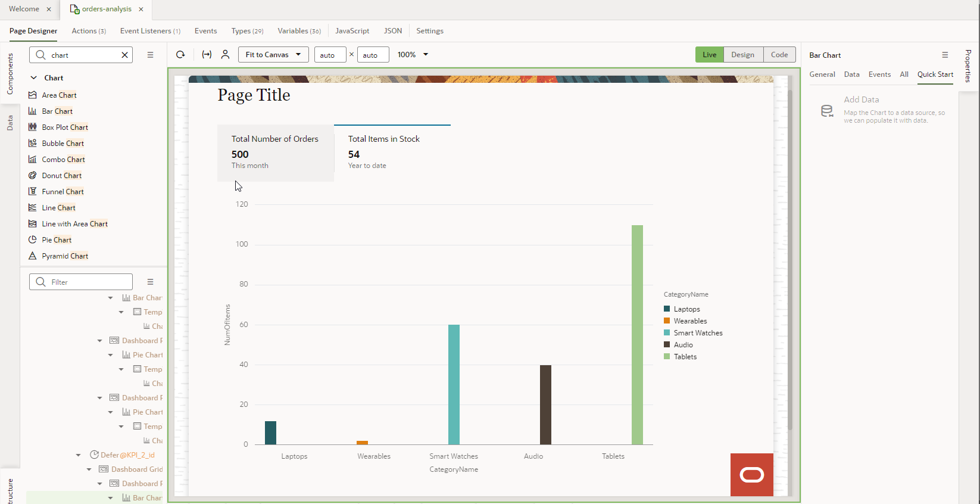The image size is (980, 504).
Task: Collapse the Chart components category
Action: tap(34, 77)
